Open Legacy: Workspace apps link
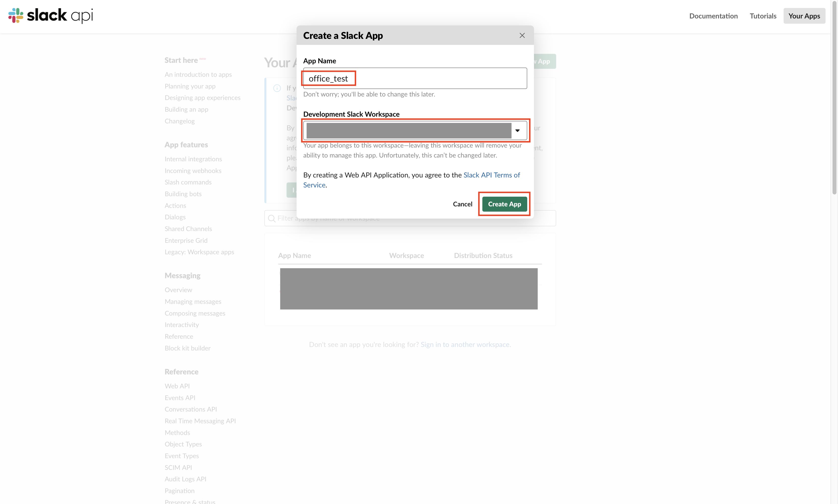Viewport: 838px width, 504px height. [199, 252]
